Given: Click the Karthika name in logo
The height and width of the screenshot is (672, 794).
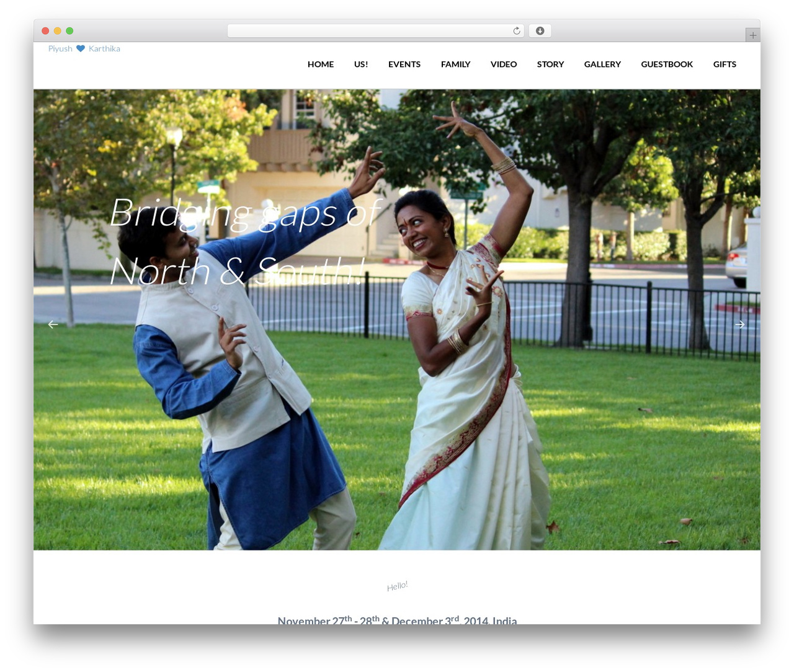Looking at the screenshot, I should tap(104, 49).
